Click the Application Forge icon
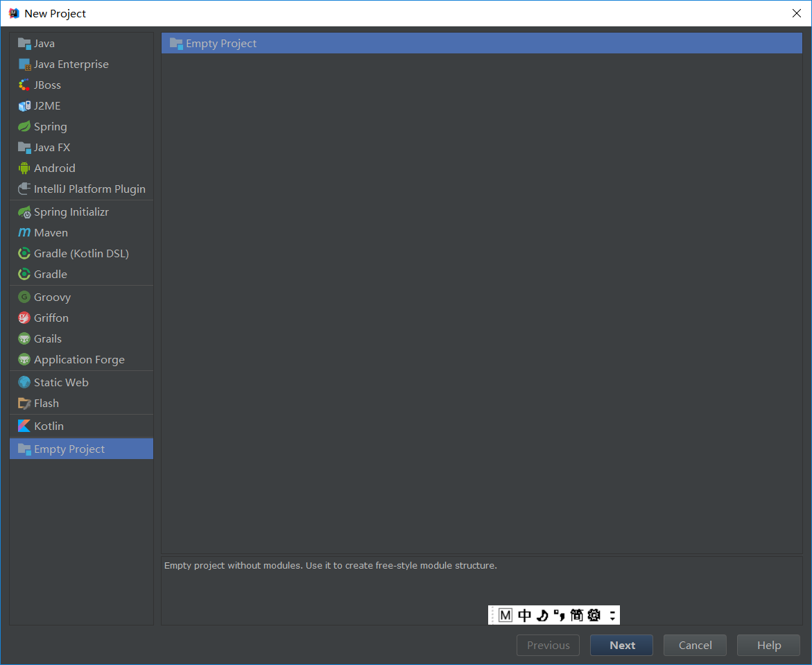The height and width of the screenshot is (665, 812). (24, 359)
